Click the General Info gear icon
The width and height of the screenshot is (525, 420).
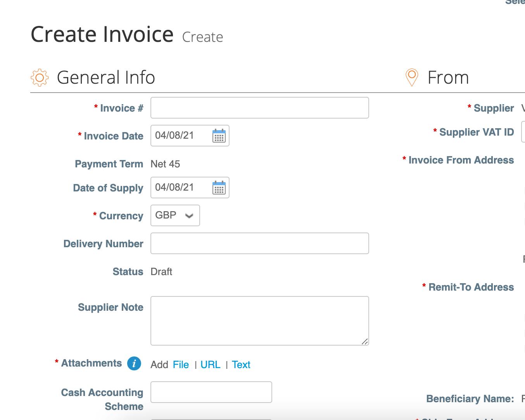coord(40,77)
